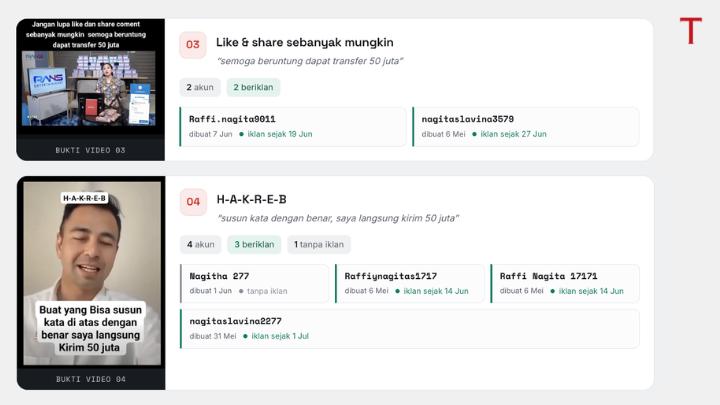Select the 1 tanpa iklan tag

point(319,244)
